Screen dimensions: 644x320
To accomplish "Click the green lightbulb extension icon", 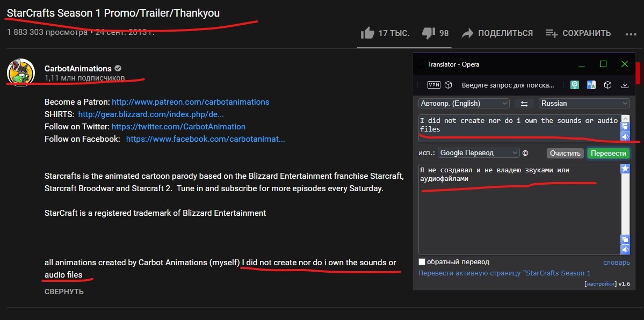I will tap(575, 85).
